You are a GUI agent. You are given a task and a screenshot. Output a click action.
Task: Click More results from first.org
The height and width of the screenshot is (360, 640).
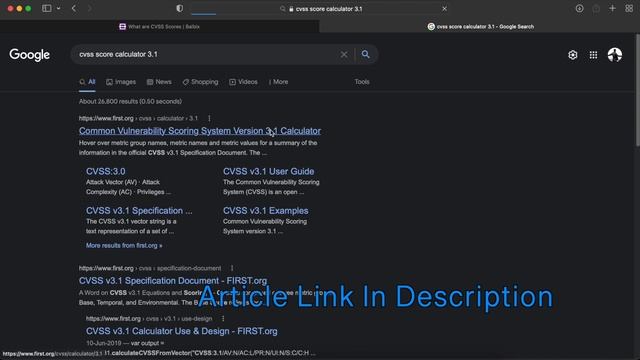click(124, 246)
